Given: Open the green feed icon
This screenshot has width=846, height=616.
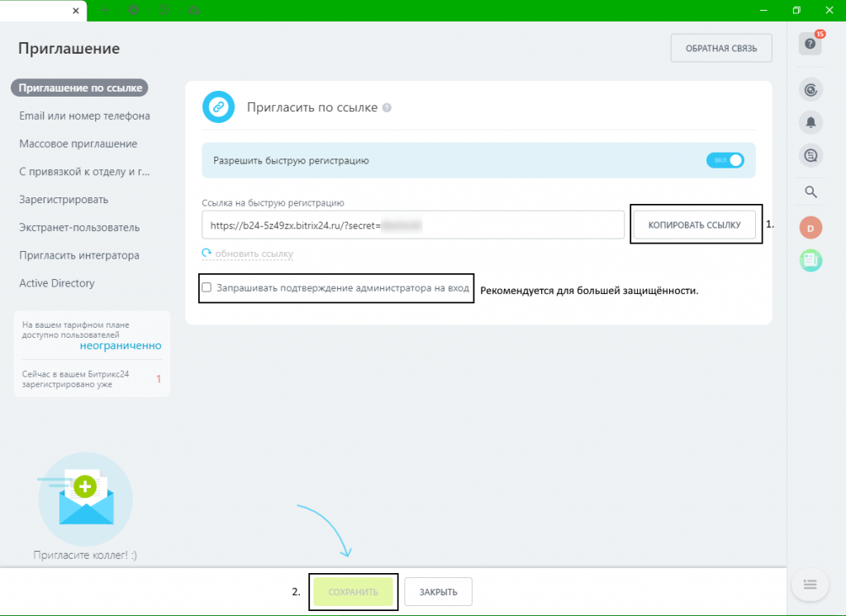Looking at the screenshot, I should click(810, 261).
